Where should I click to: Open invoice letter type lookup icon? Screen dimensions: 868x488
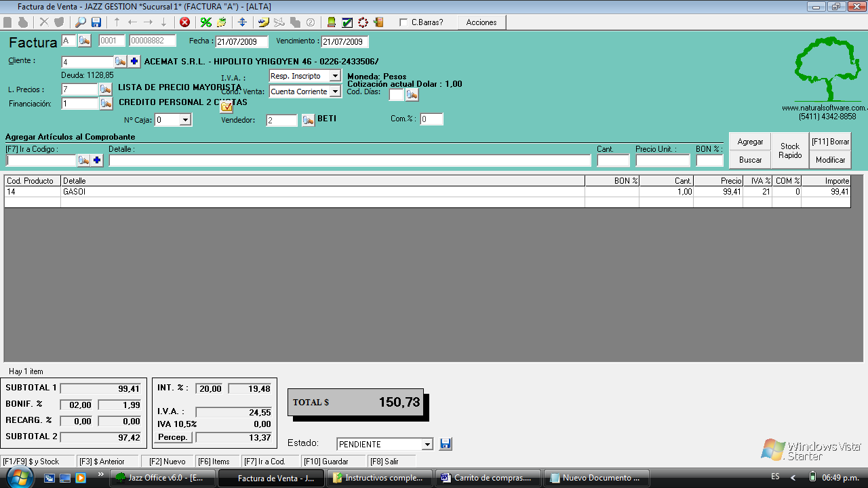(x=84, y=41)
